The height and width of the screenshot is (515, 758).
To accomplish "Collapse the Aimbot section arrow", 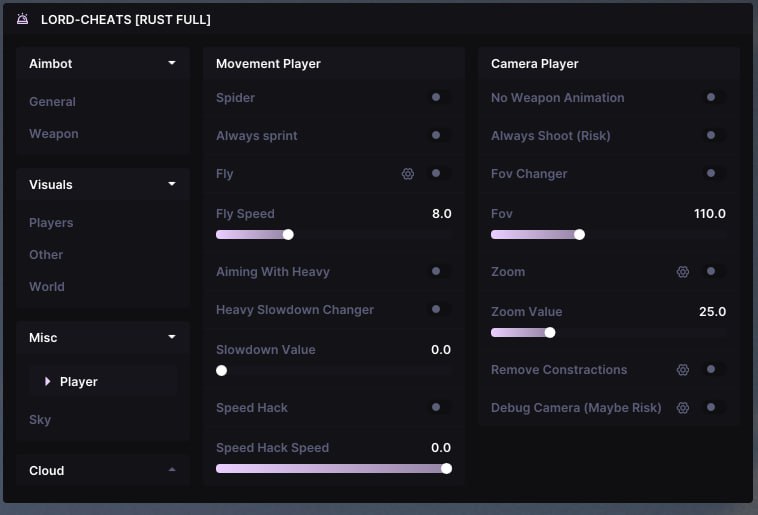I will tap(172, 63).
